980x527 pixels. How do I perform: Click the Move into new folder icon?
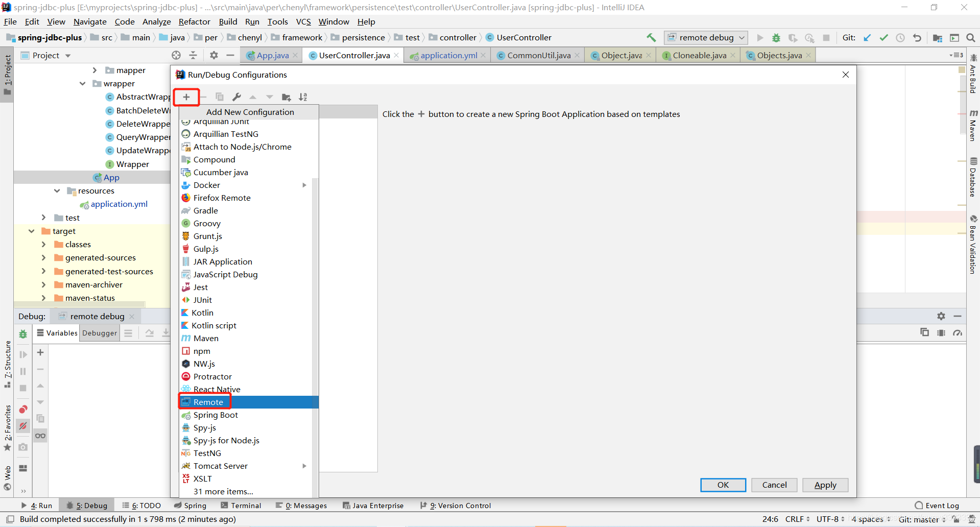pyautogui.click(x=286, y=97)
